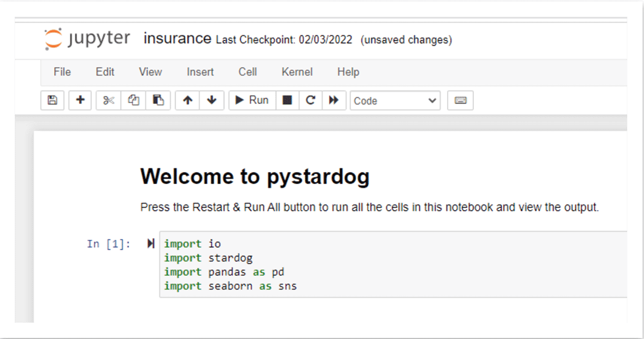644x339 pixels.
Task: Cut the selected cell with the scissors icon
Action: pos(108,100)
